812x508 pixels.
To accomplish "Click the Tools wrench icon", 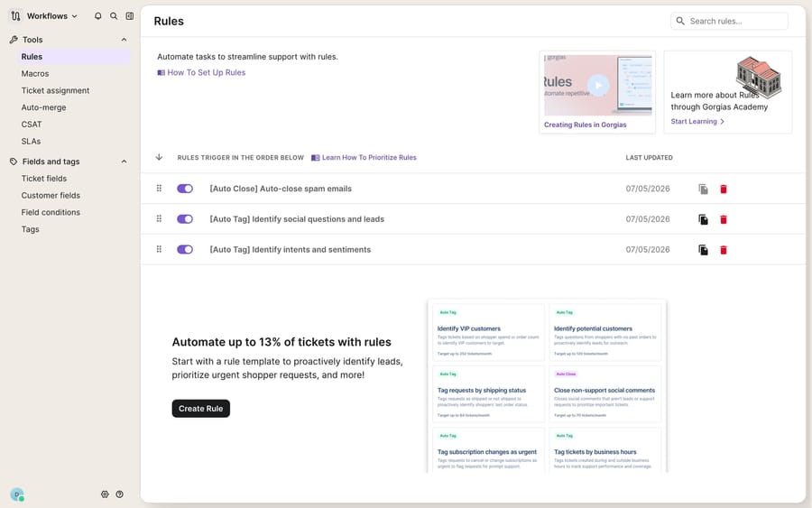I will tap(14, 40).
